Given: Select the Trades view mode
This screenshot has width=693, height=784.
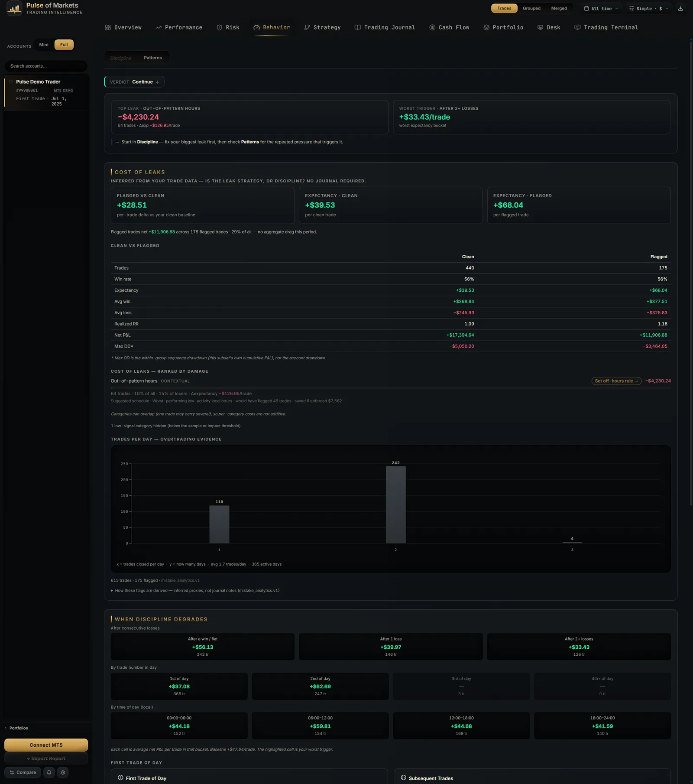Looking at the screenshot, I should tap(504, 8).
